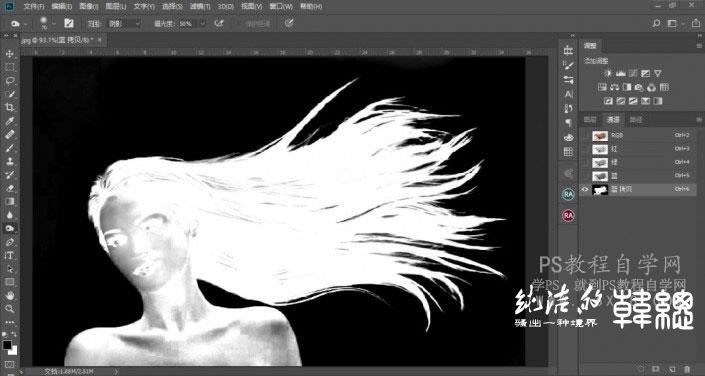Select the Crop tool
This screenshot has width=705, height=376.
[x=9, y=107]
